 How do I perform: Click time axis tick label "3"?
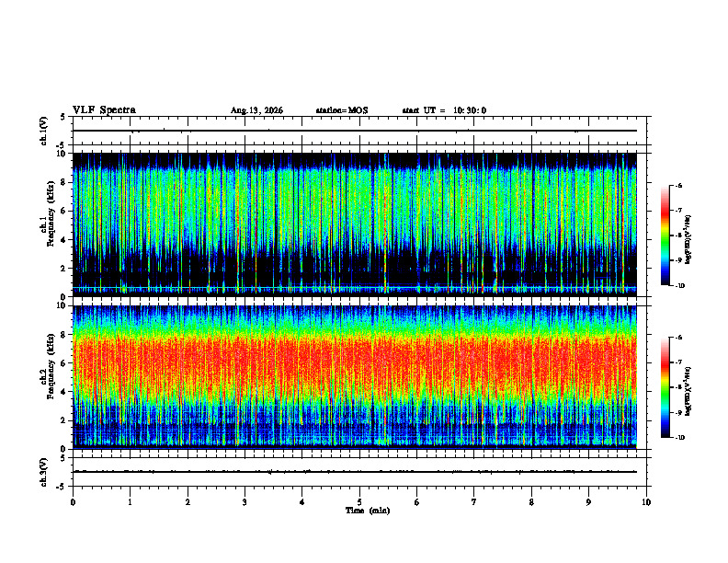[245, 502]
